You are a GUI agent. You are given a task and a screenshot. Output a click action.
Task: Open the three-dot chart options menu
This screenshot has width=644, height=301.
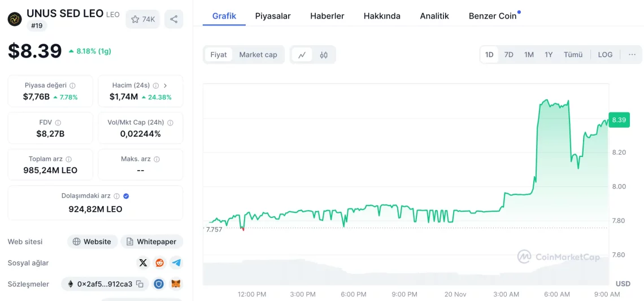(x=632, y=55)
